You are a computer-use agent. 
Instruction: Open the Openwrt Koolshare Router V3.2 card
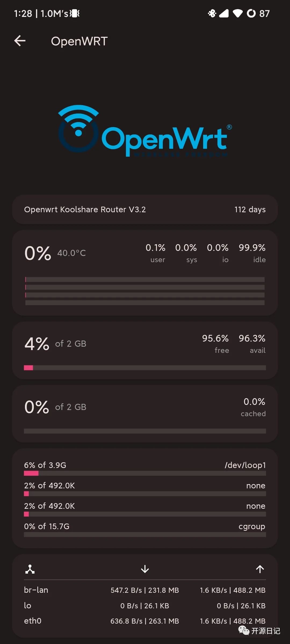(x=145, y=210)
